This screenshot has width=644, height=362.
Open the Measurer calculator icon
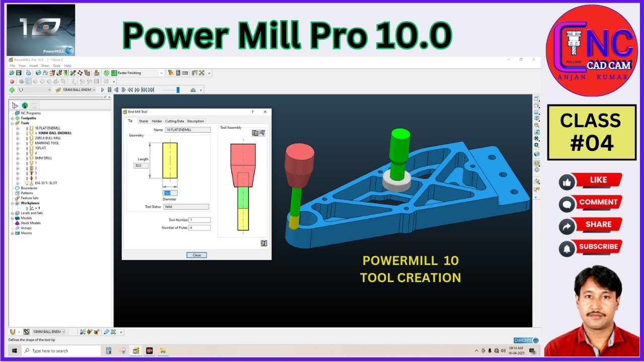(178, 73)
